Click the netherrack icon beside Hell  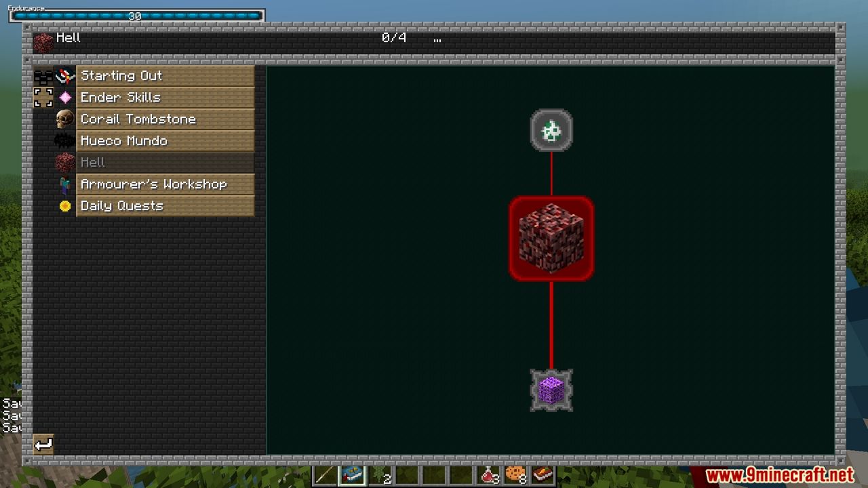65,163
